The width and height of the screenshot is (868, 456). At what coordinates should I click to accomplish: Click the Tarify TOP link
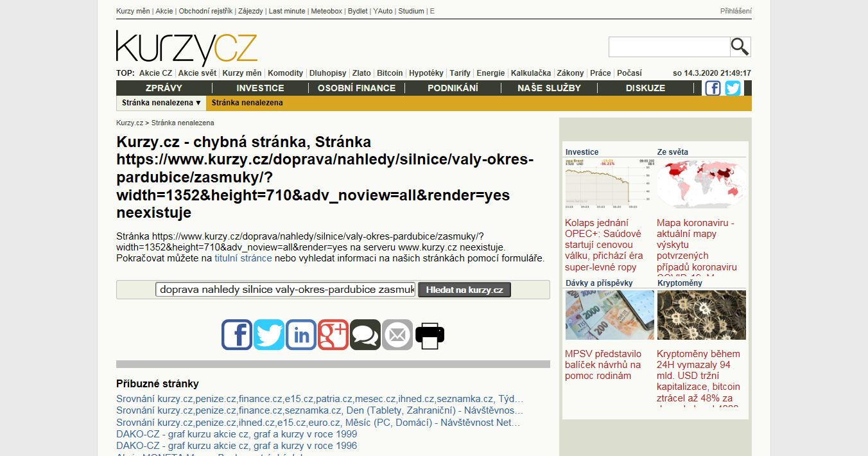(460, 73)
